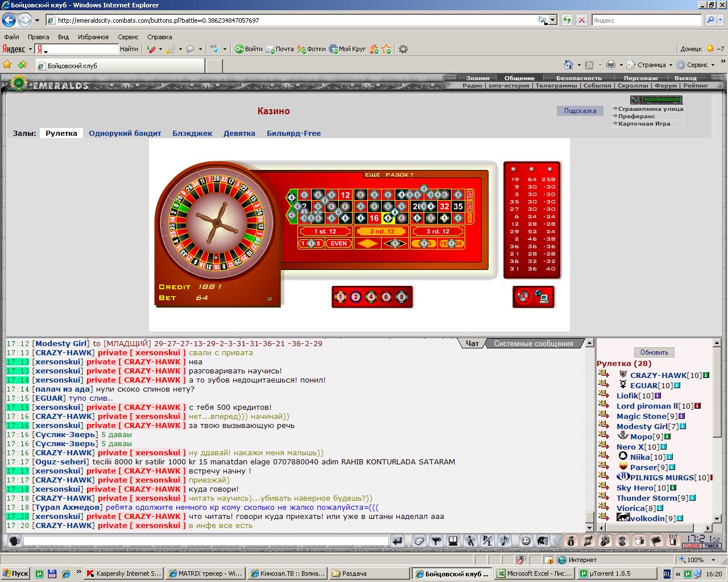Click the chat message input field
Screen dimensions: 728x582
(x=206, y=541)
